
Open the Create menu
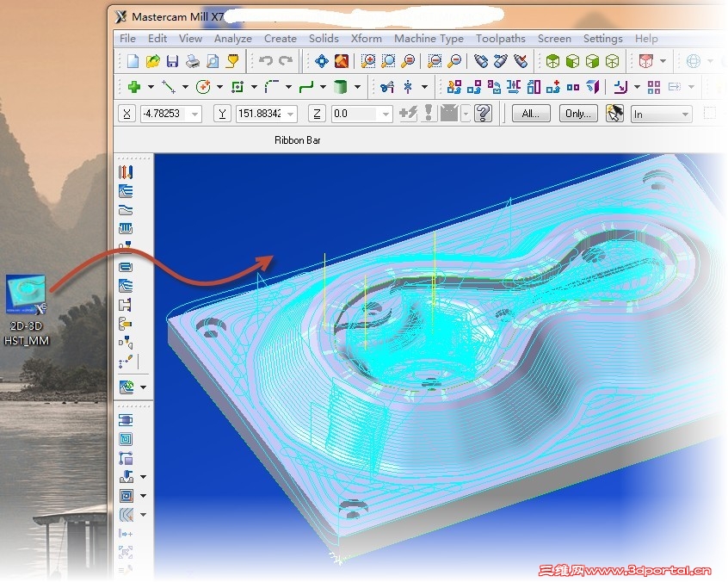(280, 39)
